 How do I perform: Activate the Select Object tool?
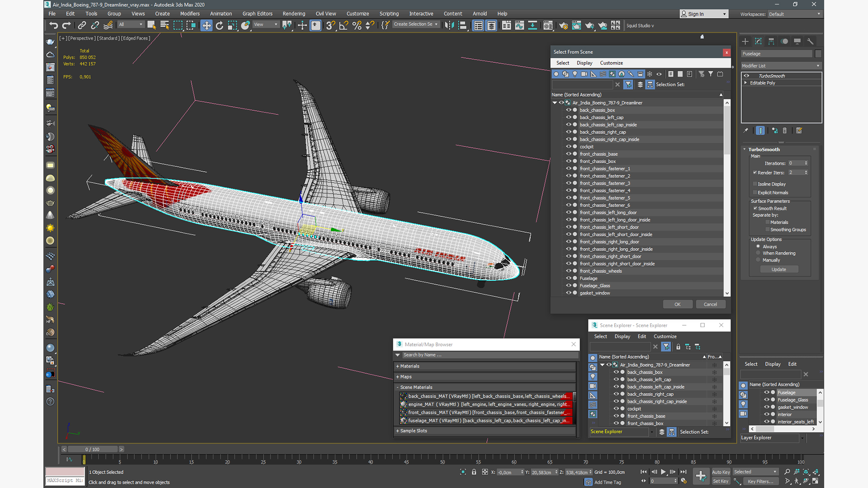151,25
